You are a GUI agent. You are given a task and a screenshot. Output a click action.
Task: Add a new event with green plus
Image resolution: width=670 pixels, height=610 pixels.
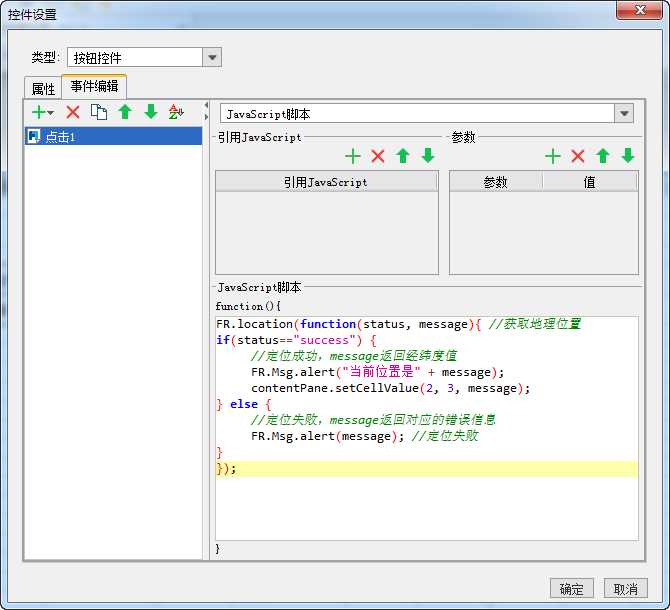(39, 112)
